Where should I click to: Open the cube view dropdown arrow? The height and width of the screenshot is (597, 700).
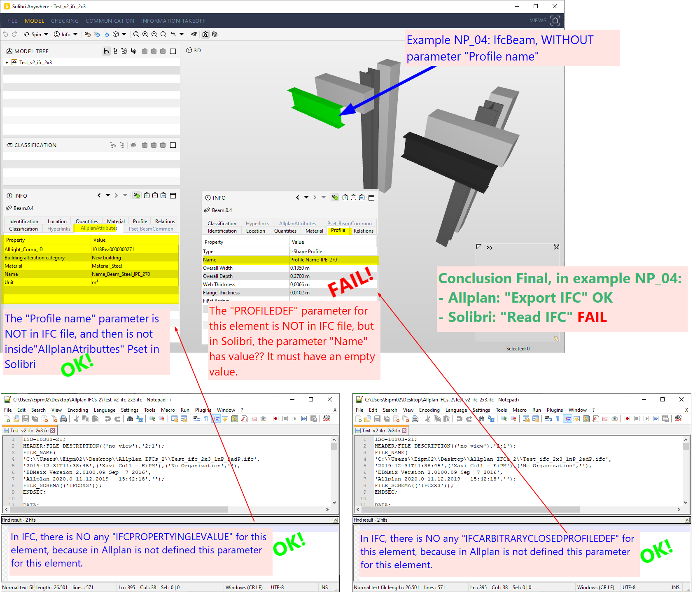point(124,34)
